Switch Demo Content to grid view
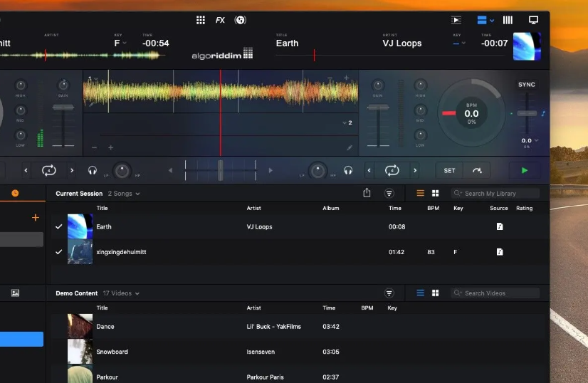This screenshot has height=383, width=588. pos(436,293)
